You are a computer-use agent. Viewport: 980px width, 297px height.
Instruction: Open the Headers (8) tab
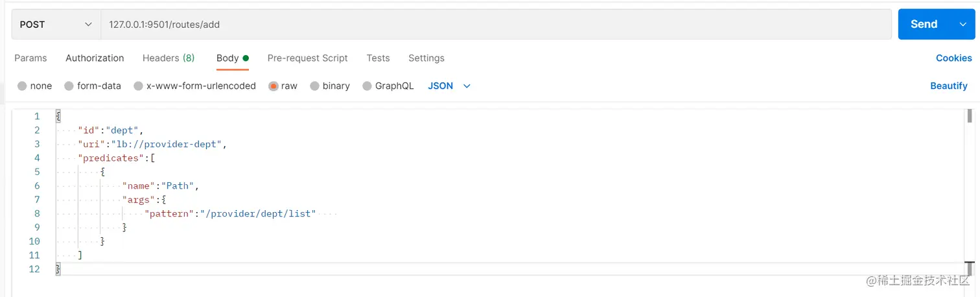[169, 58]
